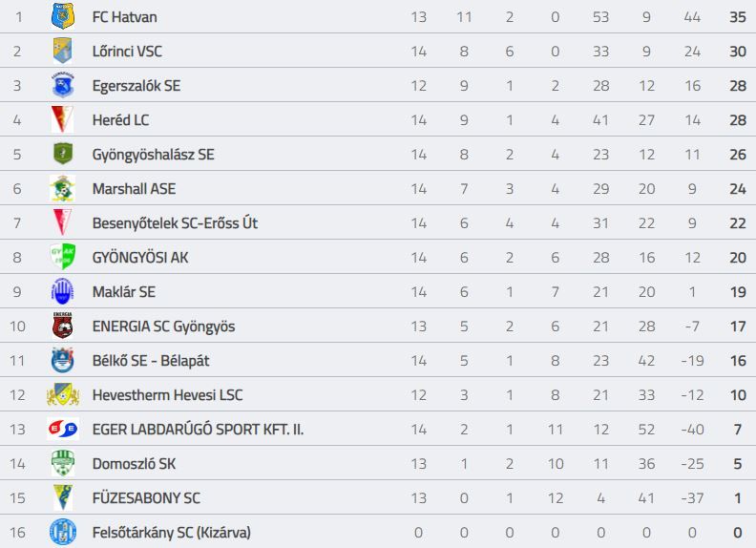Open the Bélkő SE - Bélapát team page
The image size is (756, 548).
click(x=151, y=360)
